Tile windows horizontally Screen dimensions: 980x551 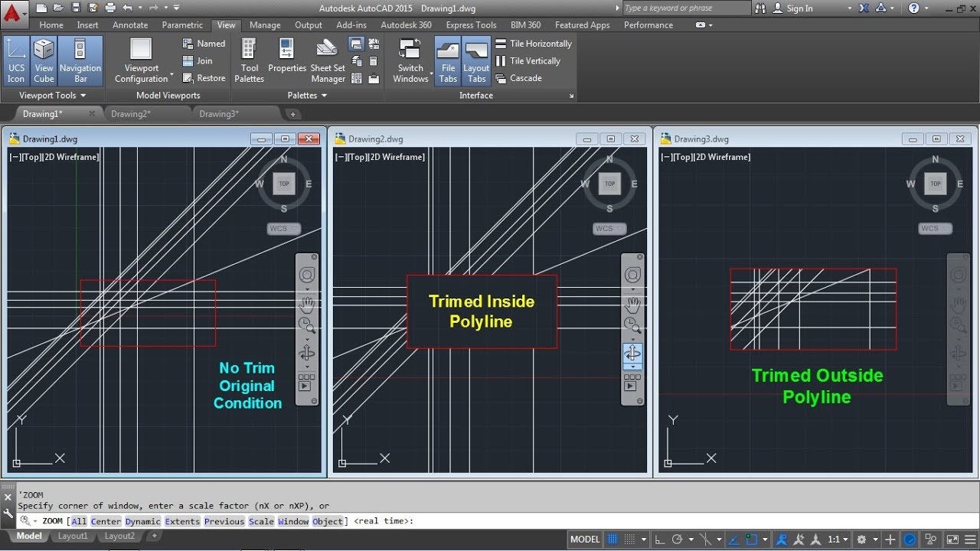click(534, 44)
